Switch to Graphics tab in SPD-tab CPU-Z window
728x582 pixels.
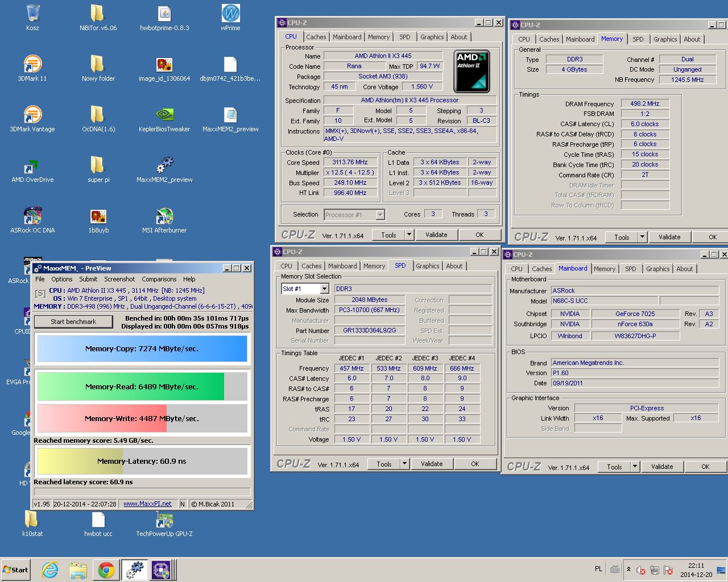pyautogui.click(x=428, y=266)
